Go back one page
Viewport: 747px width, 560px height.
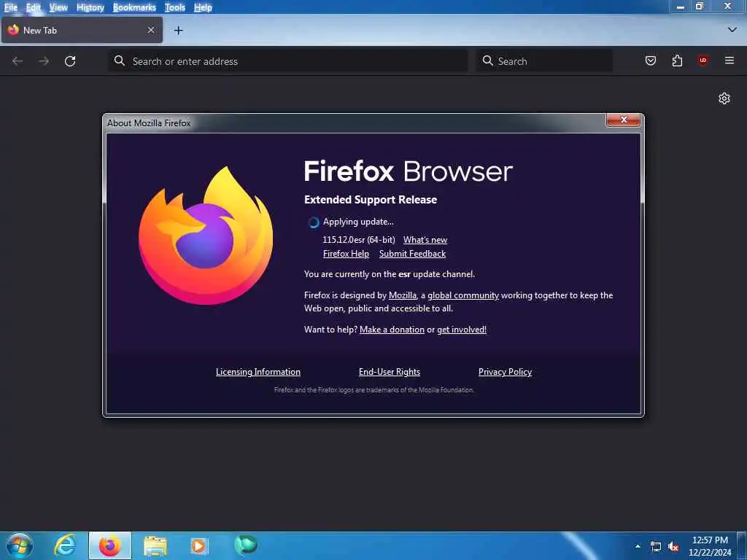click(18, 61)
